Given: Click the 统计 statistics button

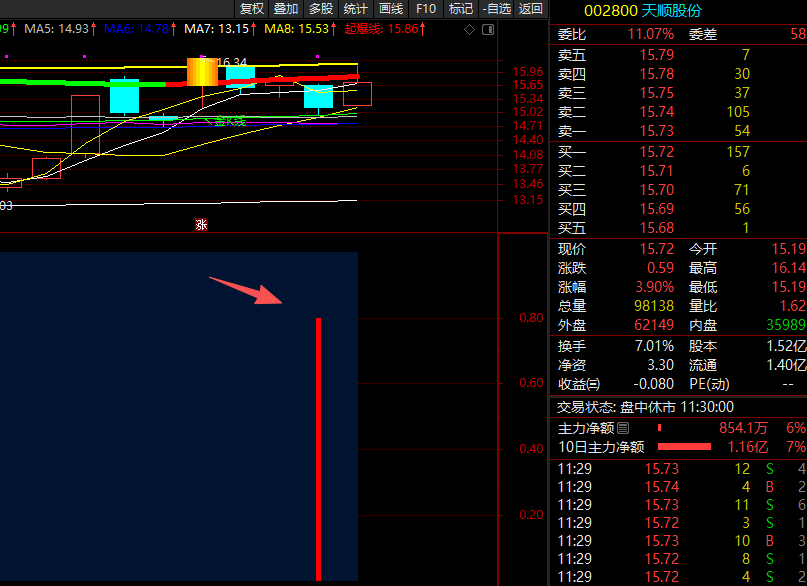Looking at the screenshot, I should click(356, 9).
